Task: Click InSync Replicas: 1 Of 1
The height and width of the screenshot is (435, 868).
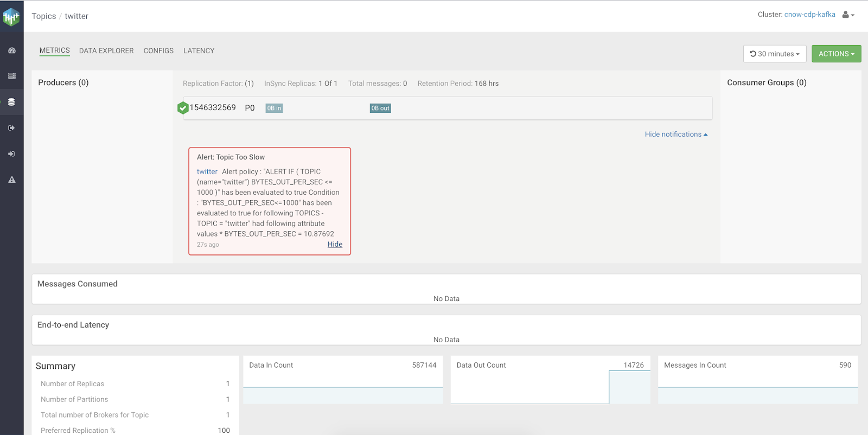Action: click(301, 84)
